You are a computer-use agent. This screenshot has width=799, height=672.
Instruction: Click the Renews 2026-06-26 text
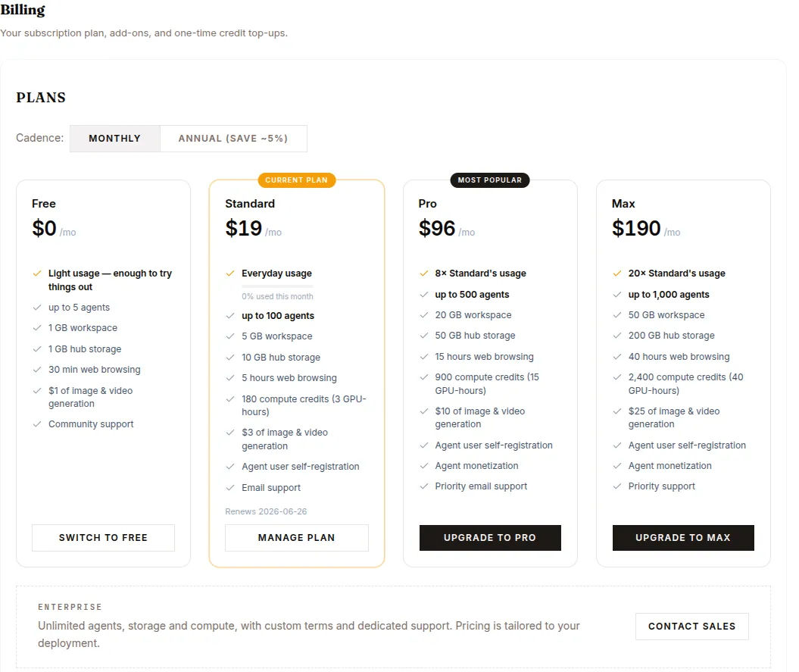click(266, 512)
